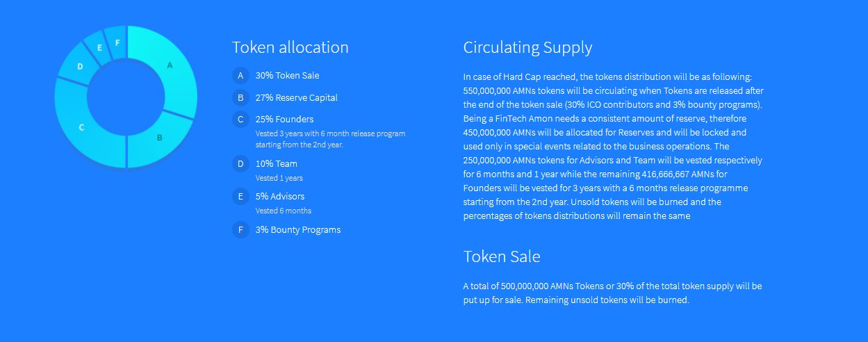Click the letter F legend badge
The image size is (868, 342).
point(240,229)
